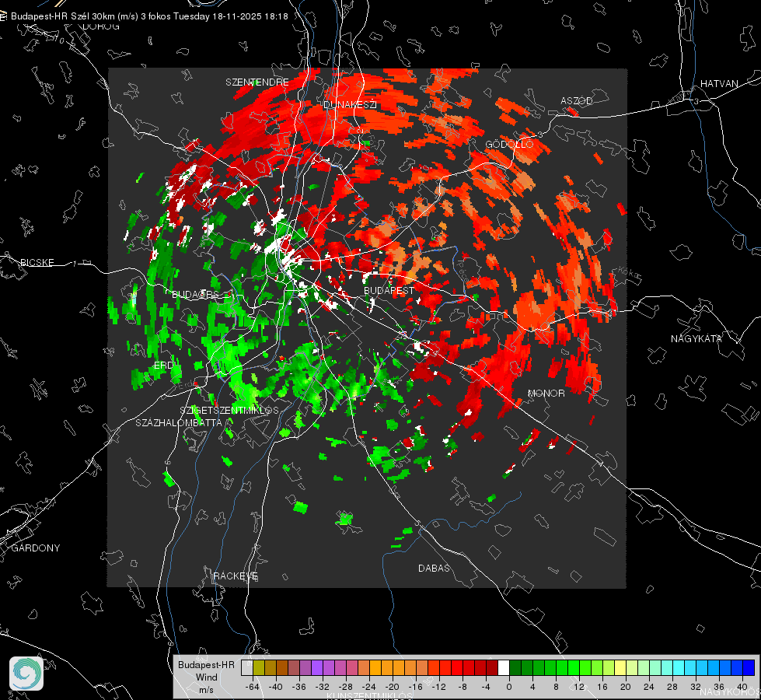
Task: Click the DUNAKESZI town label
Action: (x=350, y=104)
